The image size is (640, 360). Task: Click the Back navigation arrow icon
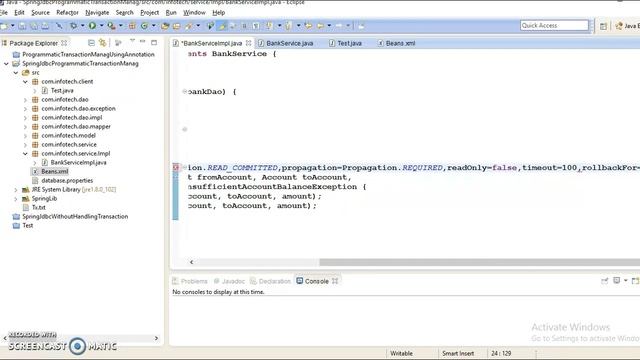click(320, 26)
